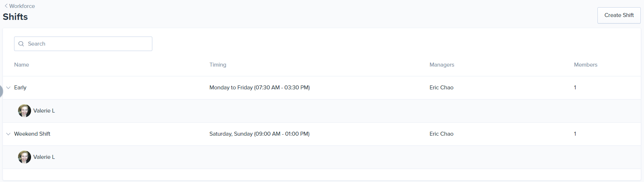Click the Timing column header

click(218, 65)
